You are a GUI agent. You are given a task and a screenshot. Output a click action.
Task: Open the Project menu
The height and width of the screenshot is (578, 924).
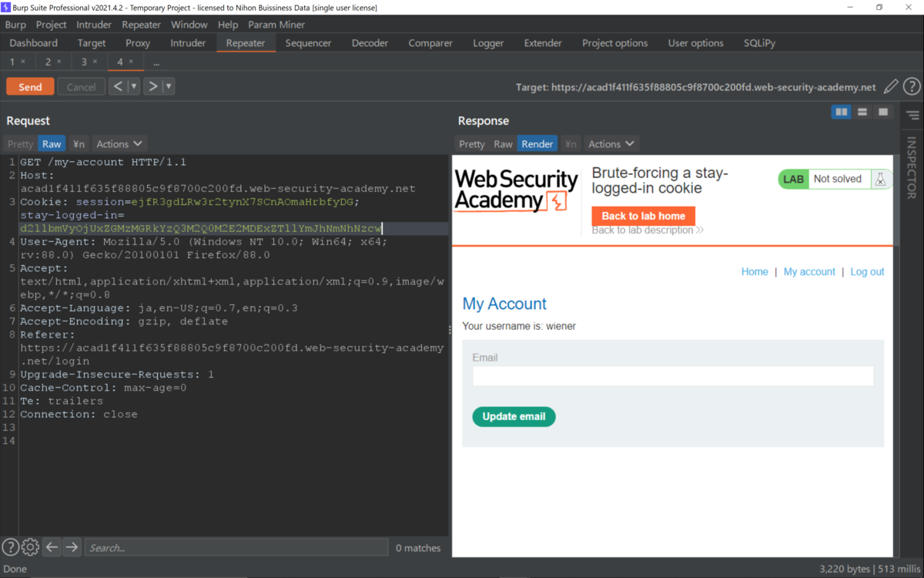point(52,25)
